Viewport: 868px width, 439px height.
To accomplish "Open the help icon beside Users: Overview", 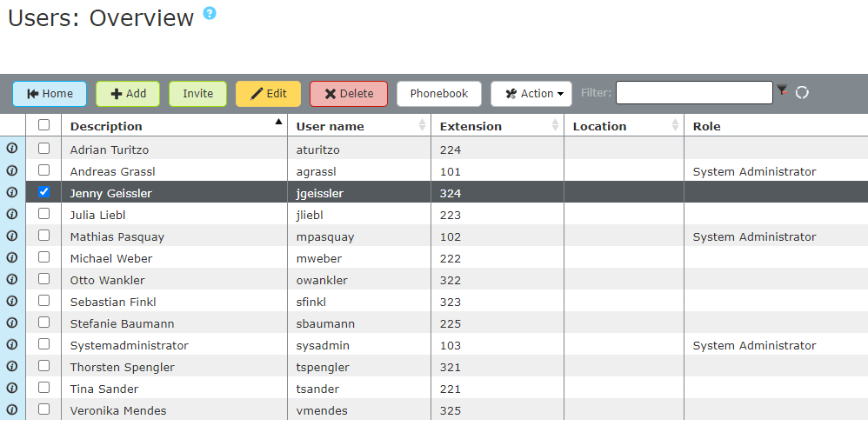I will click(210, 13).
